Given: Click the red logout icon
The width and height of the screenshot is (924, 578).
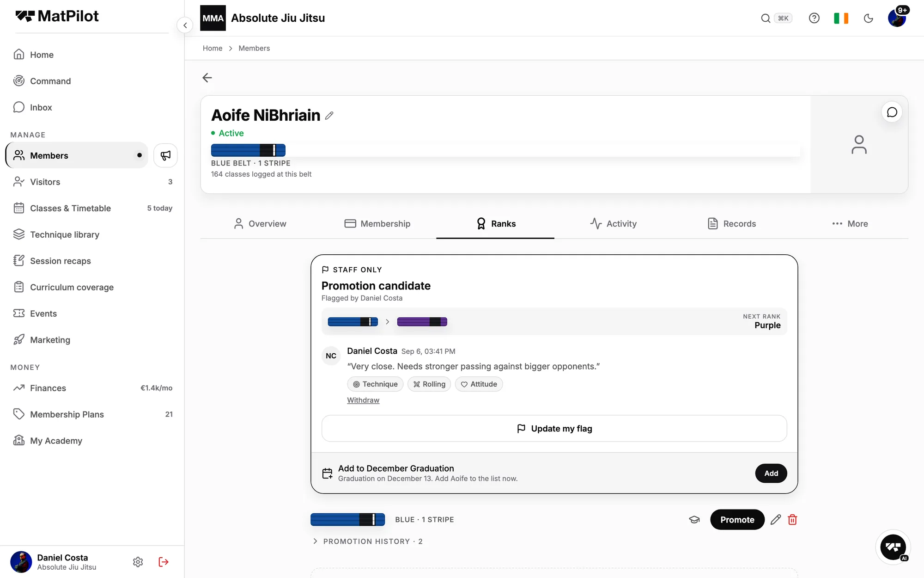Looking at the screenshot, I should pyautogui.click(x=164, y=562).
